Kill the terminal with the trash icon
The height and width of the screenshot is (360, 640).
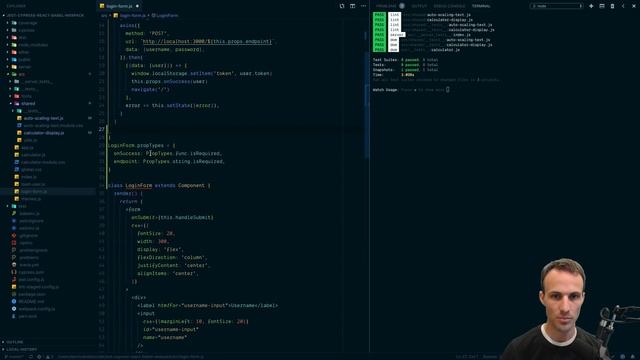[x=612, y=6]
